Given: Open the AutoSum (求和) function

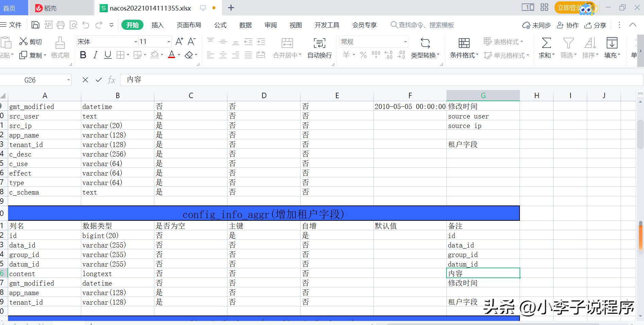Looking at the screenshot, I should (545, 48).
